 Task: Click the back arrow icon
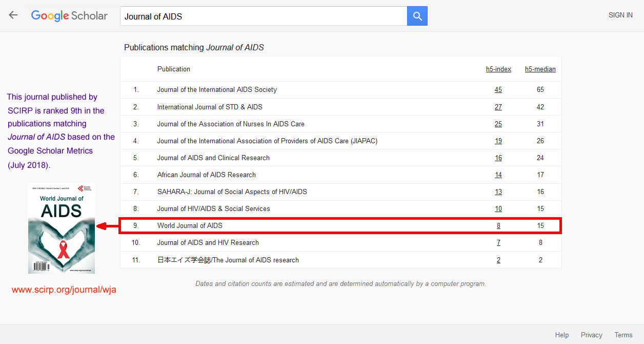click(x=13, y=15)
